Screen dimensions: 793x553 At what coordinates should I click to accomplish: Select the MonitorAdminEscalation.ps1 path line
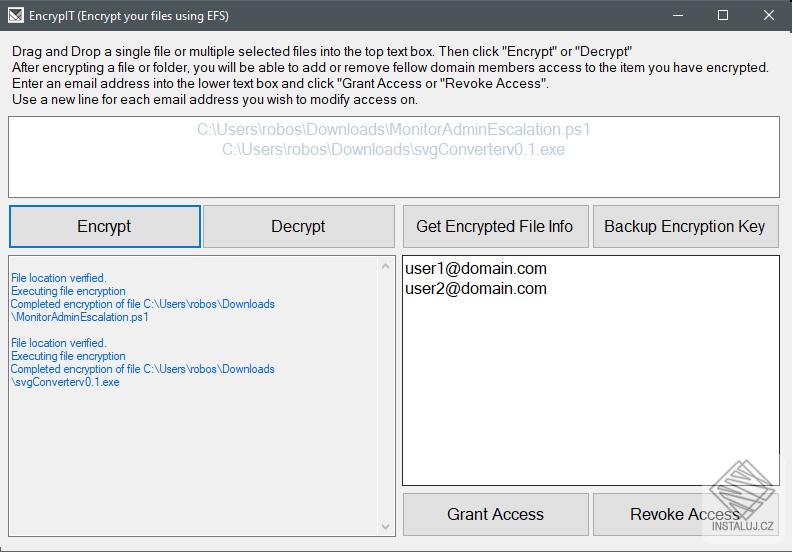click(393, 130)
